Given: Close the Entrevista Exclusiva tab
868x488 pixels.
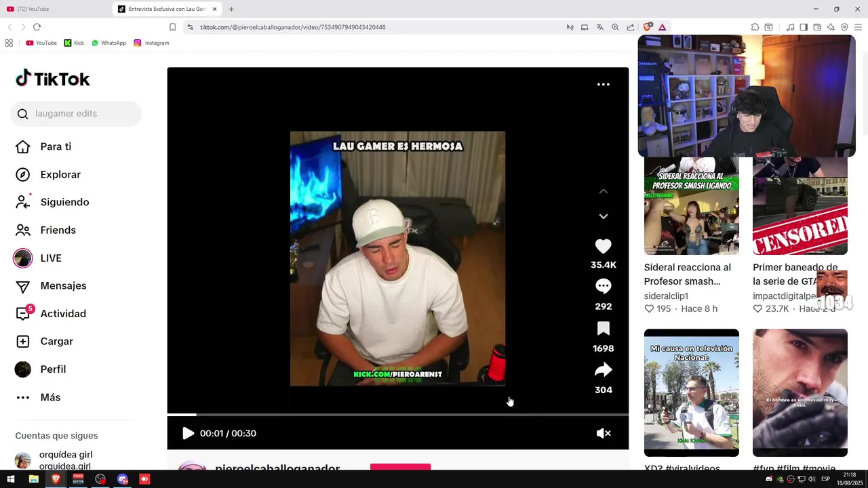Looking at the screenshot, I should [214, 9].
